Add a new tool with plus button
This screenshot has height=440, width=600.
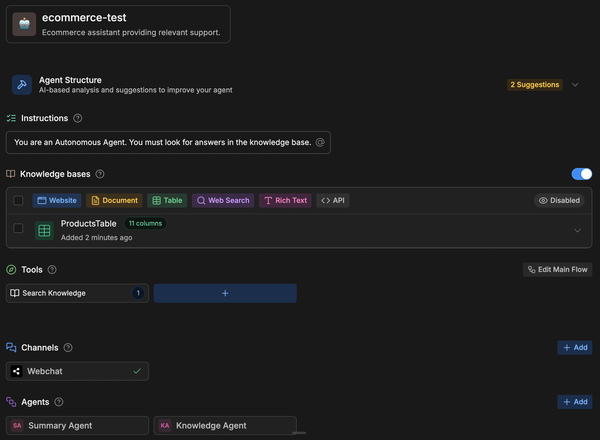(225, 293)
